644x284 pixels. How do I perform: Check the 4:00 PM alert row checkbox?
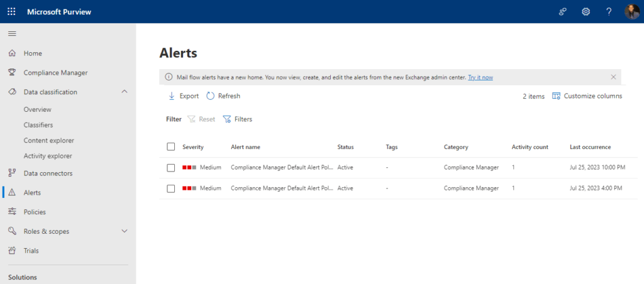[x=171, y=188]
